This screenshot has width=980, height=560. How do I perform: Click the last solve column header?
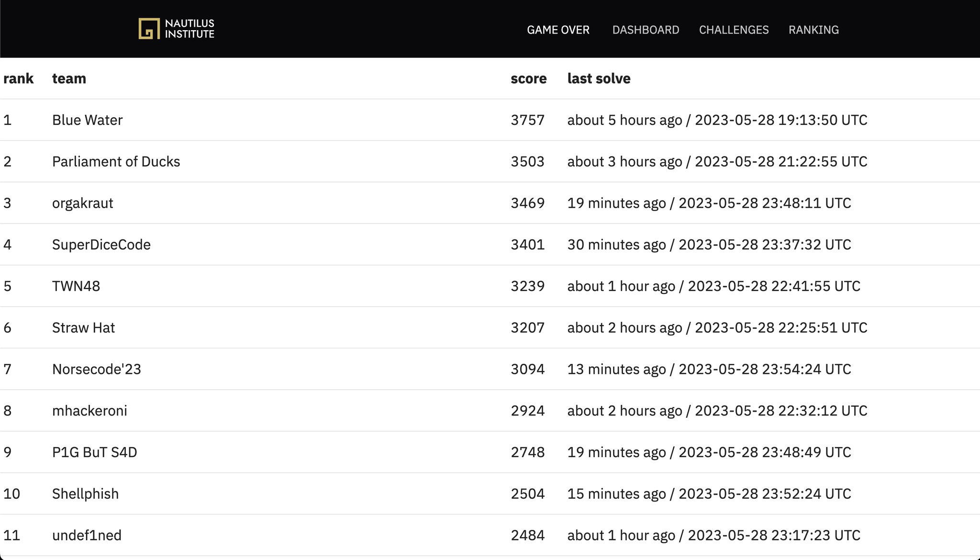pos(599,78)
